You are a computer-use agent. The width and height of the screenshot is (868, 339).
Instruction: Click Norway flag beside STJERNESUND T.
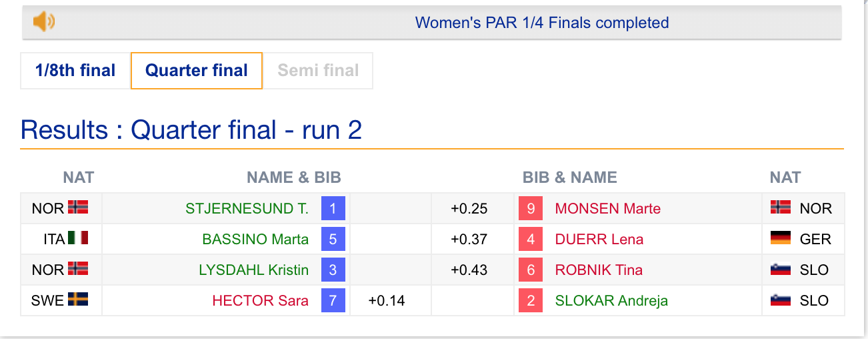[x=78, y=208]
